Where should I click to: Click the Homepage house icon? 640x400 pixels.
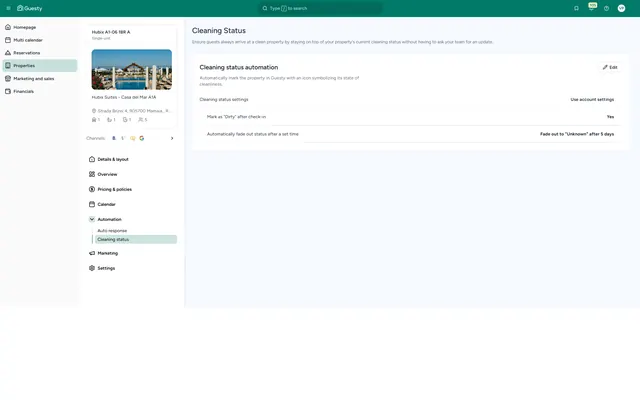point(8,27)
